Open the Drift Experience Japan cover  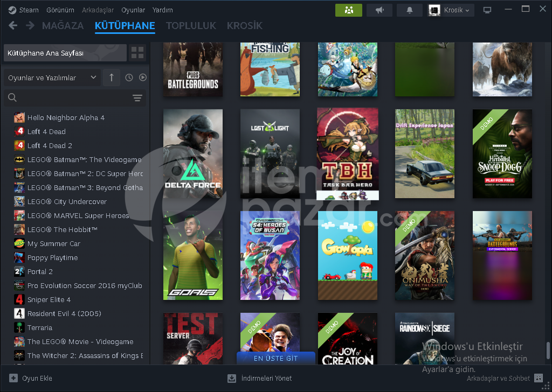(425, 153)
